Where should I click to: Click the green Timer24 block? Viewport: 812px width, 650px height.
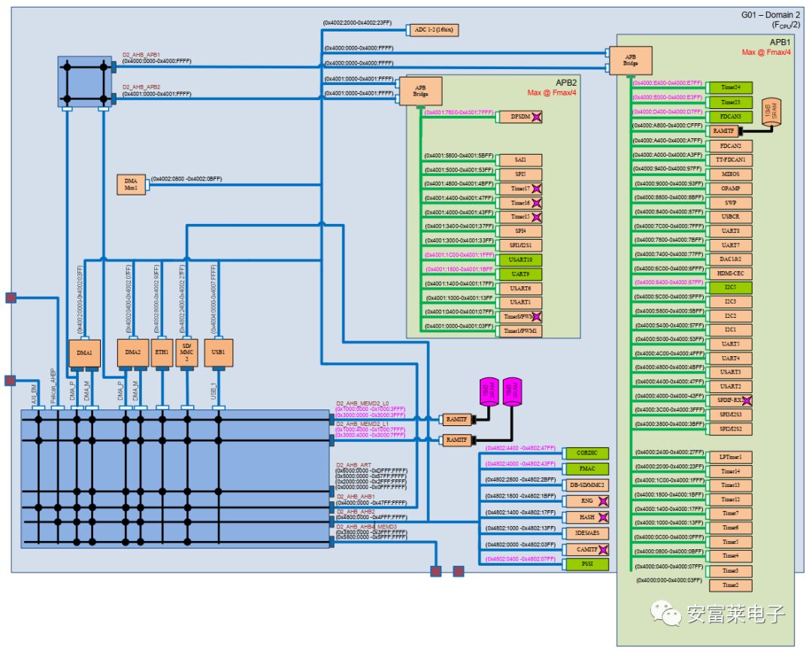point(730,87)
